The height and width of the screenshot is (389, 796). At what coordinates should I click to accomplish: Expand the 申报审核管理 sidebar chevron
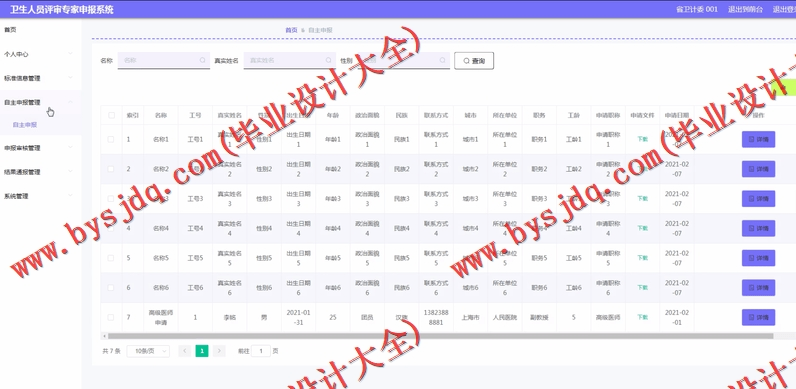70,148
